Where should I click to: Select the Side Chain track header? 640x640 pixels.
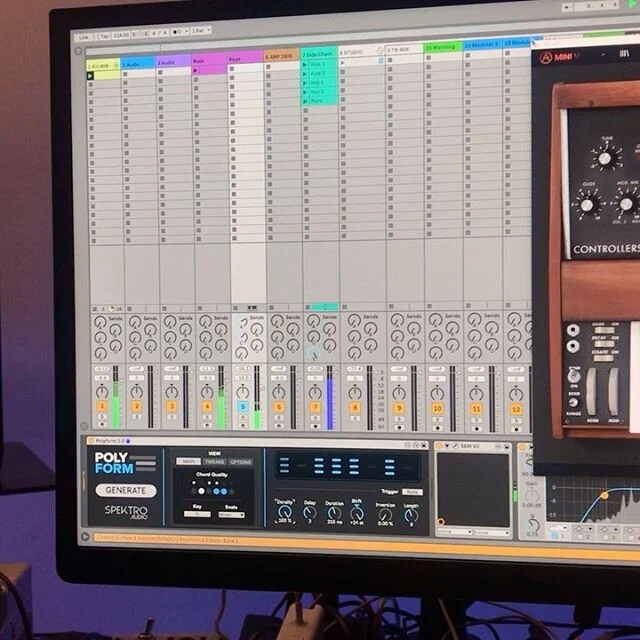[x=319, y=54]
